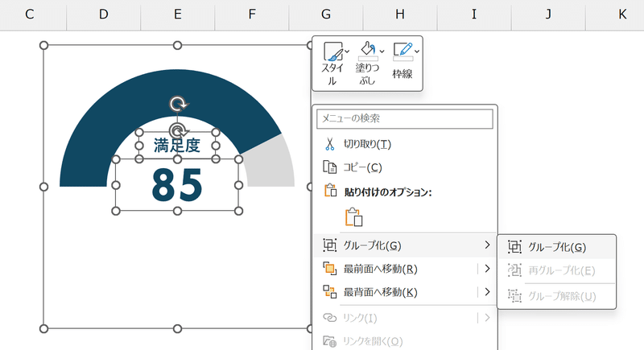Click the group icon in the submenu
Screen dimensions: 644x350
[x=514, y=247]
